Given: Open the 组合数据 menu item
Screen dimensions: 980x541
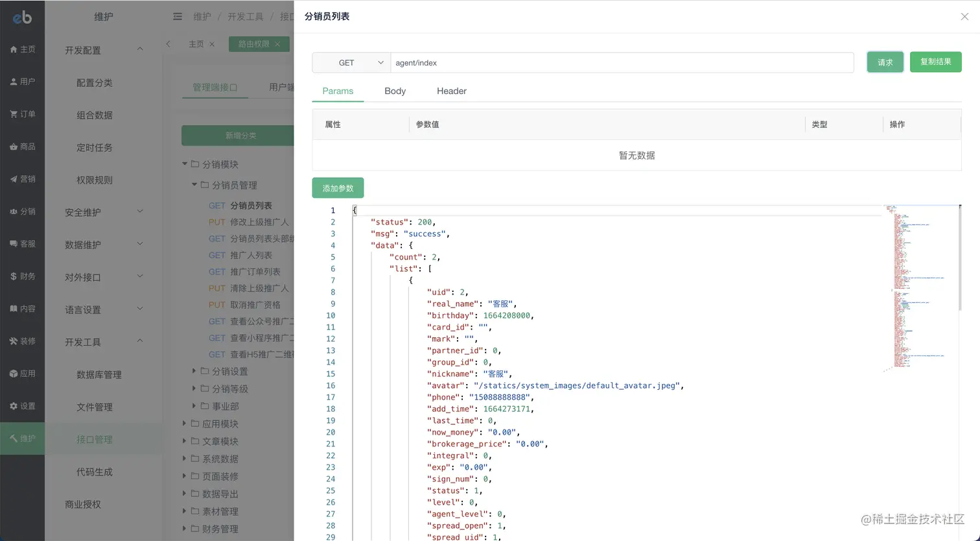Looking at the screenshot, I should [x=95, y=115].
